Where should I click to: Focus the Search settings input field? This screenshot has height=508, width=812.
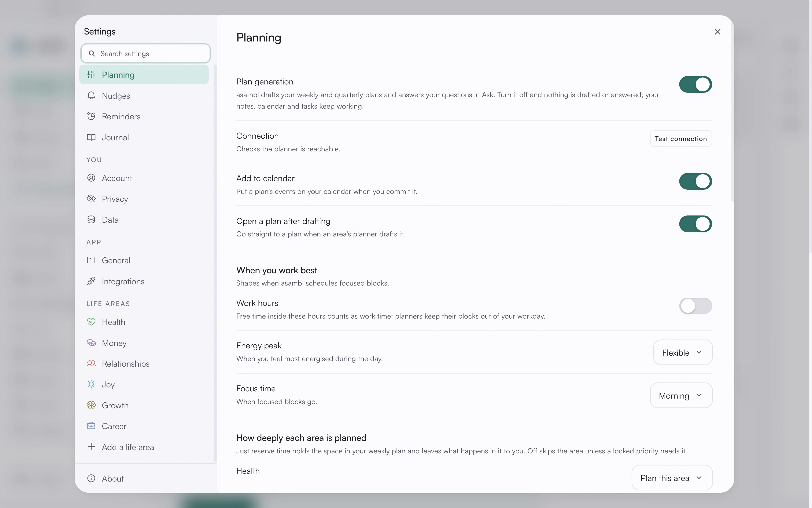tap(145, 53)
